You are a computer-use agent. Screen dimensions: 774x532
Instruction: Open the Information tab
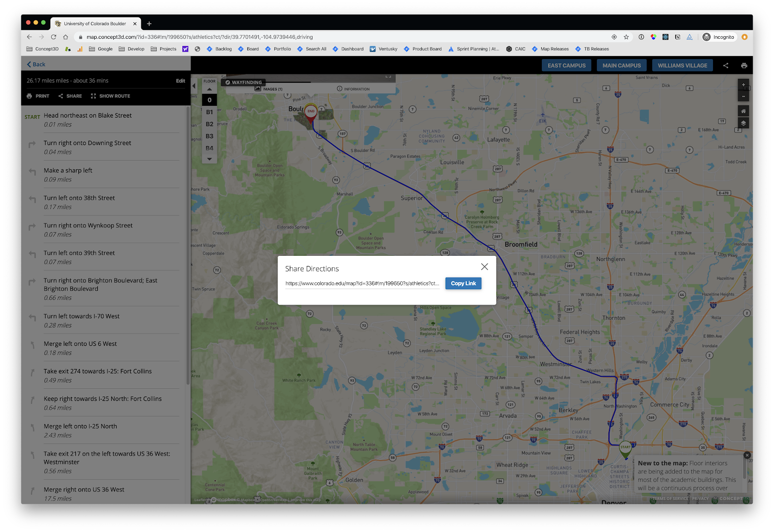[x=353, y=89]
